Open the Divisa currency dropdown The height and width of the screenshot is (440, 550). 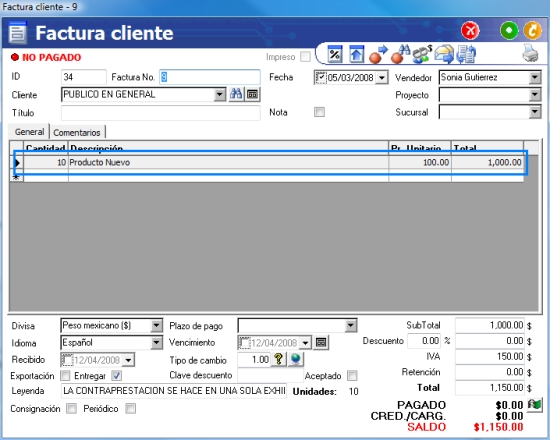[x=156, y=326]
